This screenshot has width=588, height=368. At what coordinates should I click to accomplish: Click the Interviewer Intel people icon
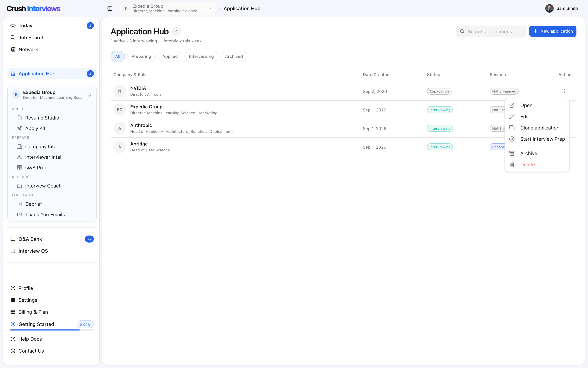tap(20, 157)
